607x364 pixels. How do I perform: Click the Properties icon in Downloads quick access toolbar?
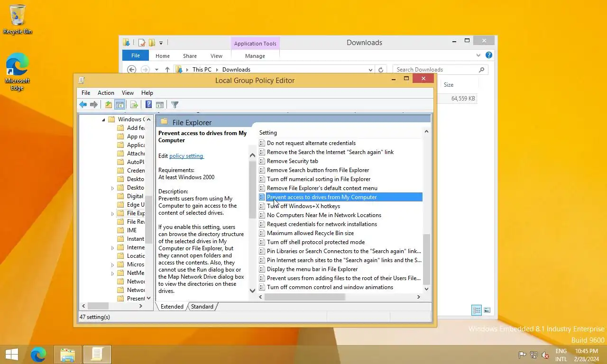pyautogui.click(x=141, y=43)
